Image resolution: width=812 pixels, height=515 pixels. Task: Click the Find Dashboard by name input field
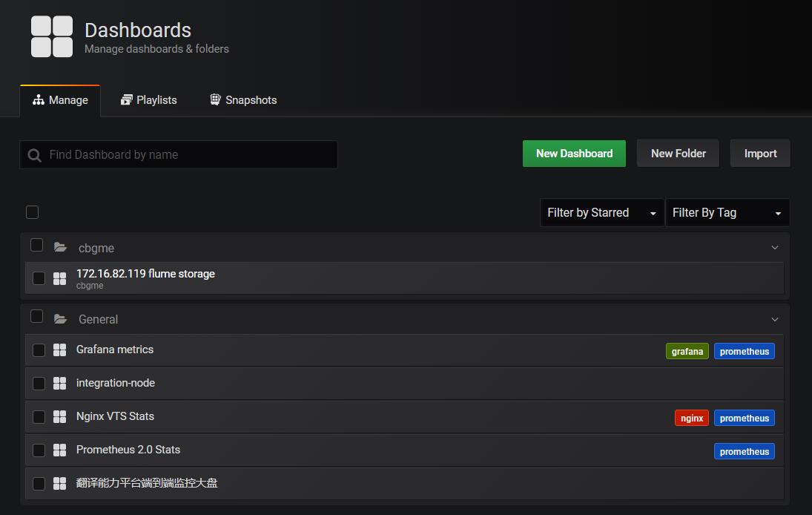[178, 154]
